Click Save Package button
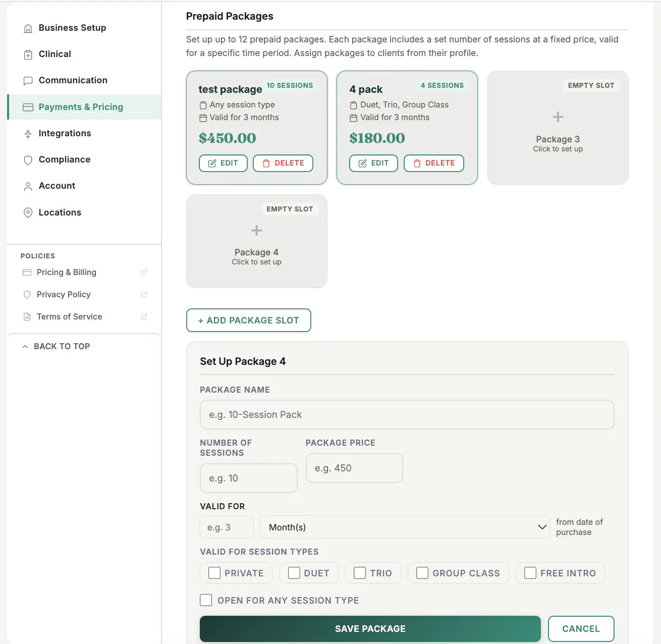Viewport: 661px width, 644px height. click(370, 629)
